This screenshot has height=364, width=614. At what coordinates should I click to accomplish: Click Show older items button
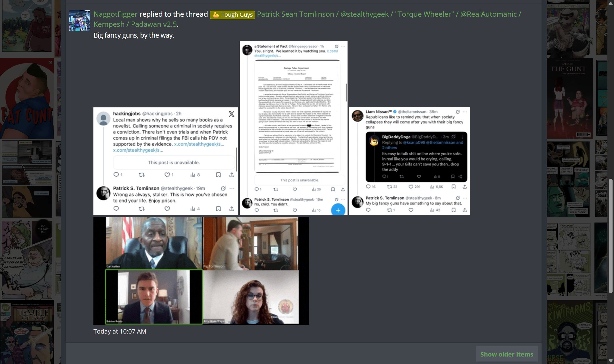506,354
